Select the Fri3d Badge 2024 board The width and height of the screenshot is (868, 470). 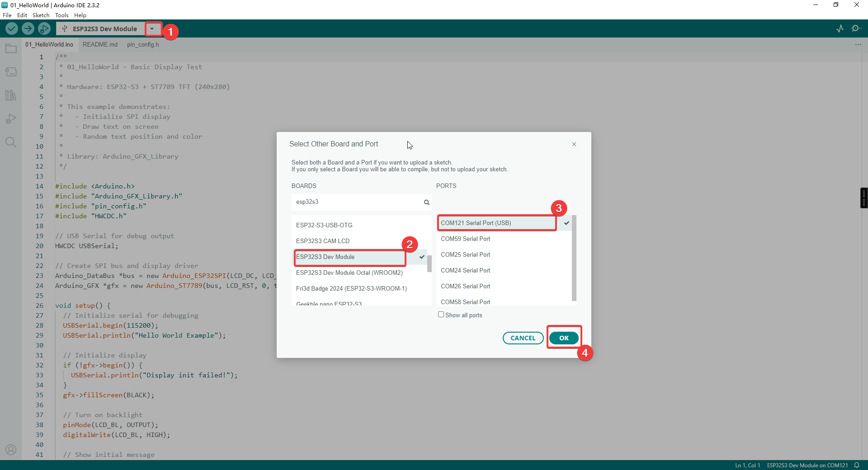[x=359, y=288]
